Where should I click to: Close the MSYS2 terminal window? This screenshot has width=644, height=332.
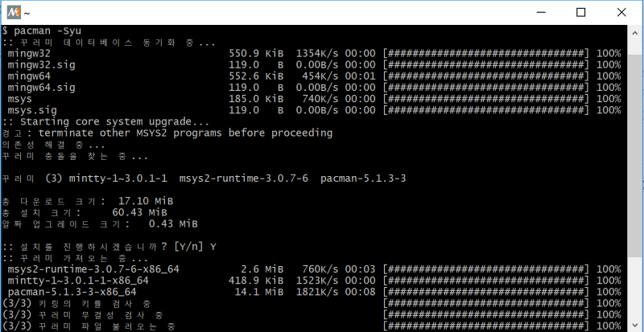[x=621, y=13]
